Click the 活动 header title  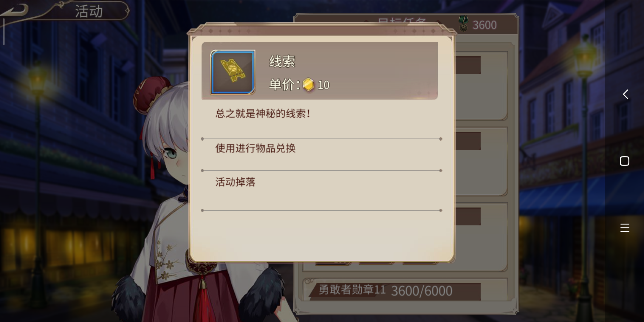tap(89, 11)
